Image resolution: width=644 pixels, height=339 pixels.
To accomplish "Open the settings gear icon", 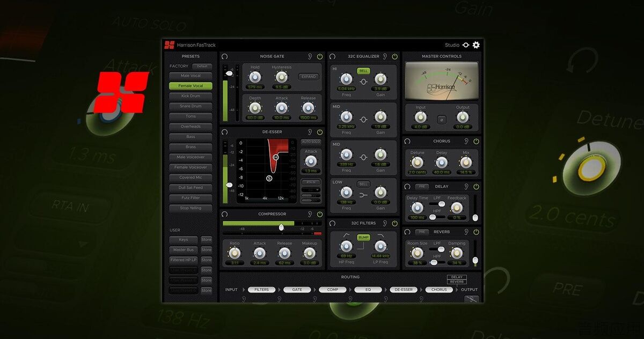I will pos(476,45).
